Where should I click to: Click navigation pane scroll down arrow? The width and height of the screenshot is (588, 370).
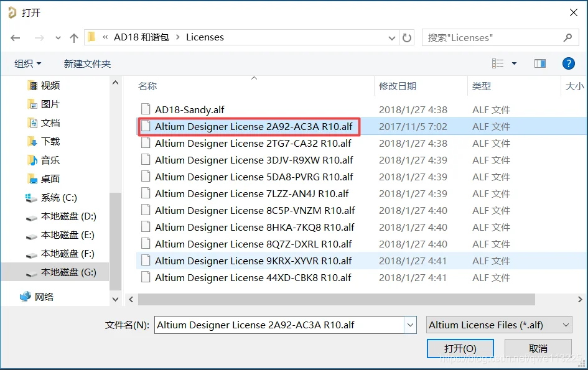[x=116, y=299]
